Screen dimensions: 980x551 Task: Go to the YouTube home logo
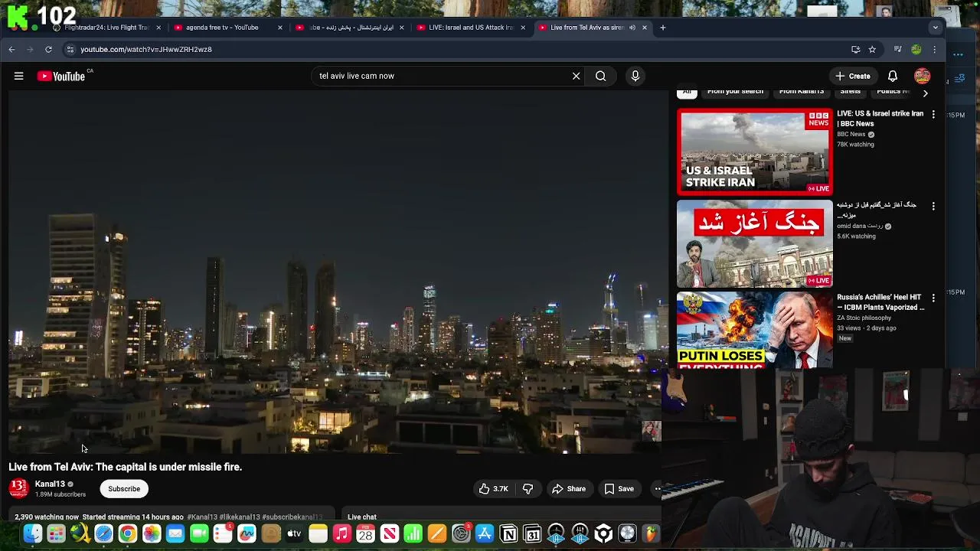[x=60, y=76]
